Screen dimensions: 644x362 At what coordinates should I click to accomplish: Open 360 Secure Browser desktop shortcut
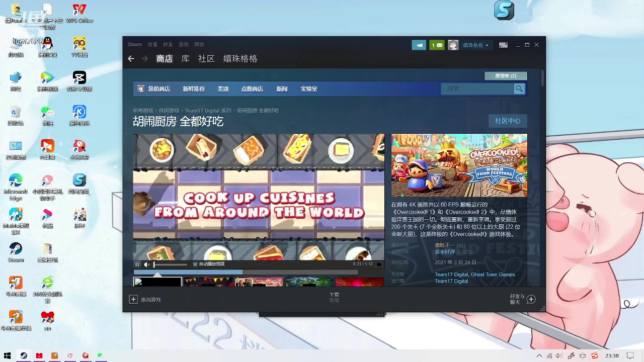[x=47, y=290]
